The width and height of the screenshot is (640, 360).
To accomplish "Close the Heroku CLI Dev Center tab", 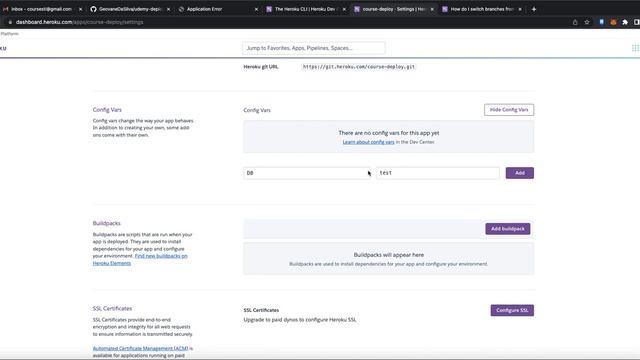I will pyautogui.click(x=344, y=9).
